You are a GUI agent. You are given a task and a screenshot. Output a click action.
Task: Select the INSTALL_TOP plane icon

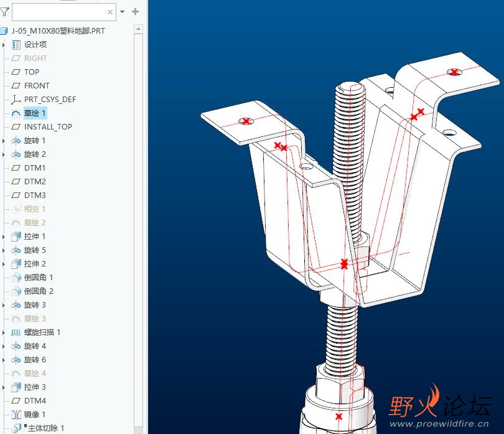click(16, 127)
